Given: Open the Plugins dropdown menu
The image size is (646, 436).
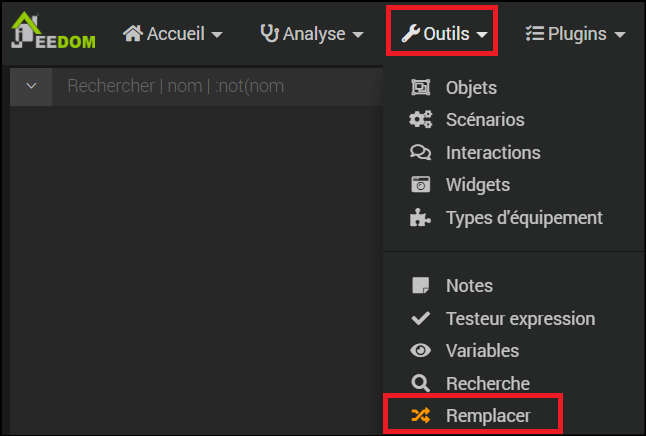Looking at the screenshot, I should [x=575, y=34].
